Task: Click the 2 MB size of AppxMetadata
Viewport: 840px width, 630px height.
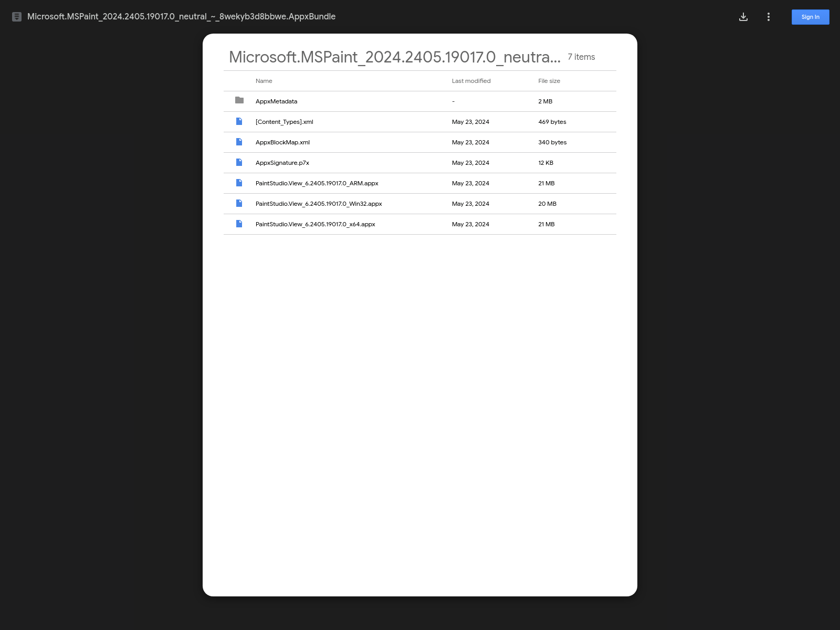Action: click(545, 101)
